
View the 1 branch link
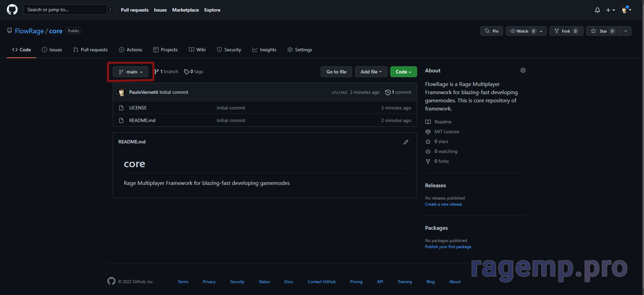pos(166,72)
